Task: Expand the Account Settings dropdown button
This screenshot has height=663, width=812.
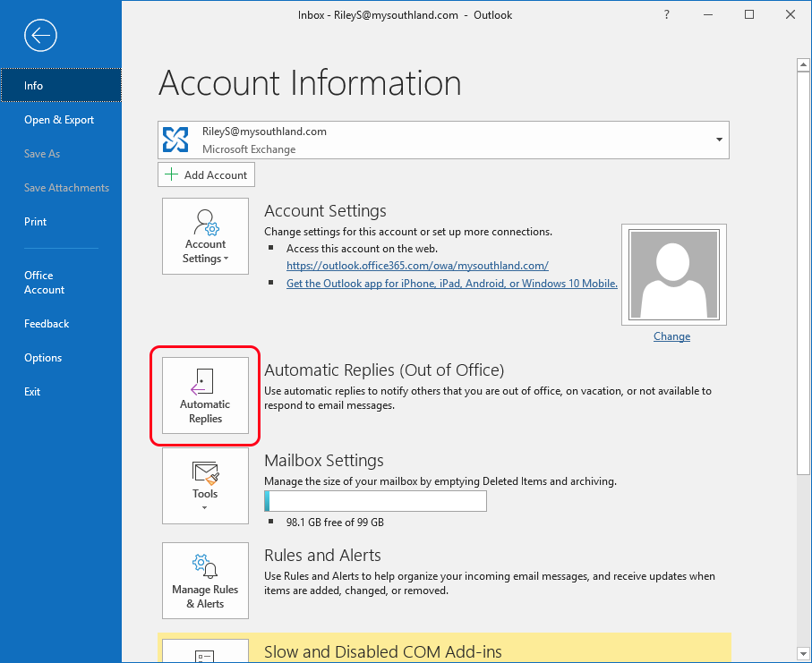Action: [205, 235]
